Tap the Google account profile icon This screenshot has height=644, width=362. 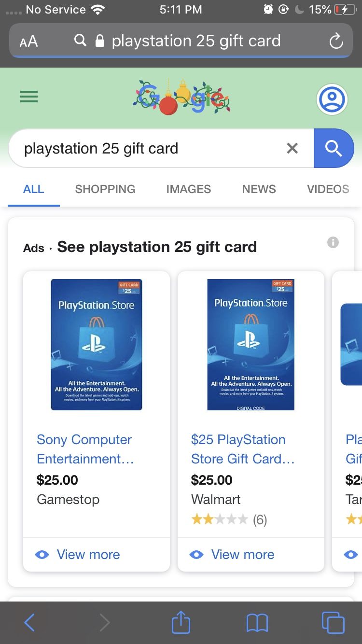332,99
